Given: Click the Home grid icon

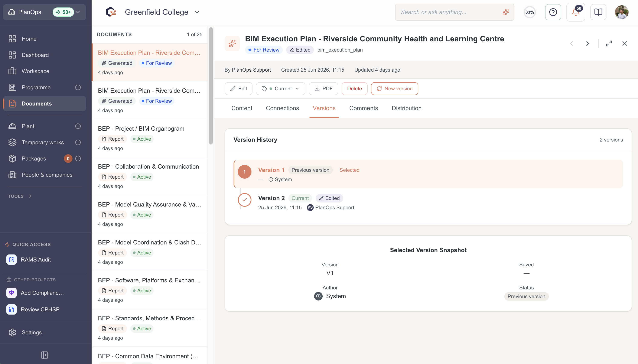Looking at the screenshot, I should [12, 39].
